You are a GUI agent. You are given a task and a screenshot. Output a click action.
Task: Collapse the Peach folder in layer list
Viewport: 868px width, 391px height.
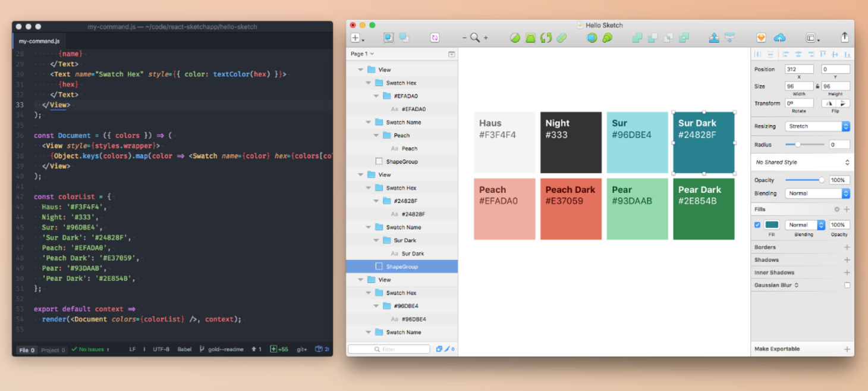pos(376,135)
